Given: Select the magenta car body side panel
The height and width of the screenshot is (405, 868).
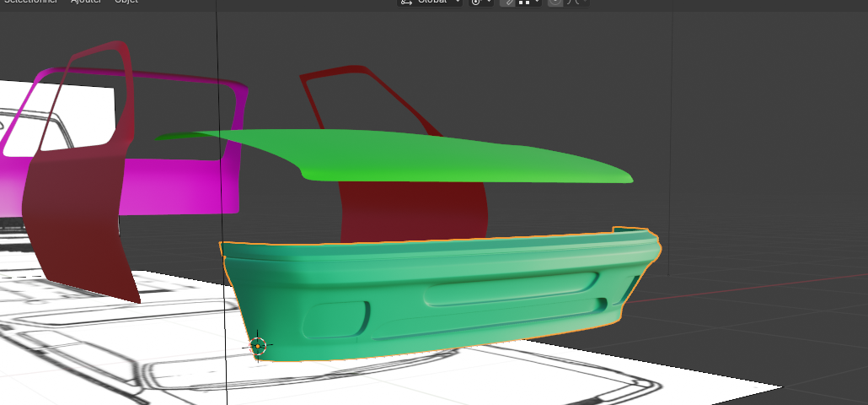Looking at the screenshot, I should click(177, 188).
